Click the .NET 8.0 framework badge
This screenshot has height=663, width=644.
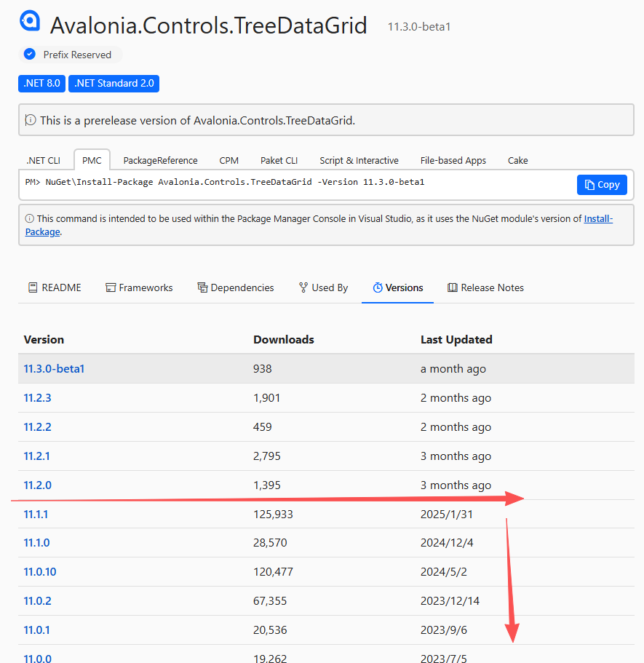tap(41, 83)
